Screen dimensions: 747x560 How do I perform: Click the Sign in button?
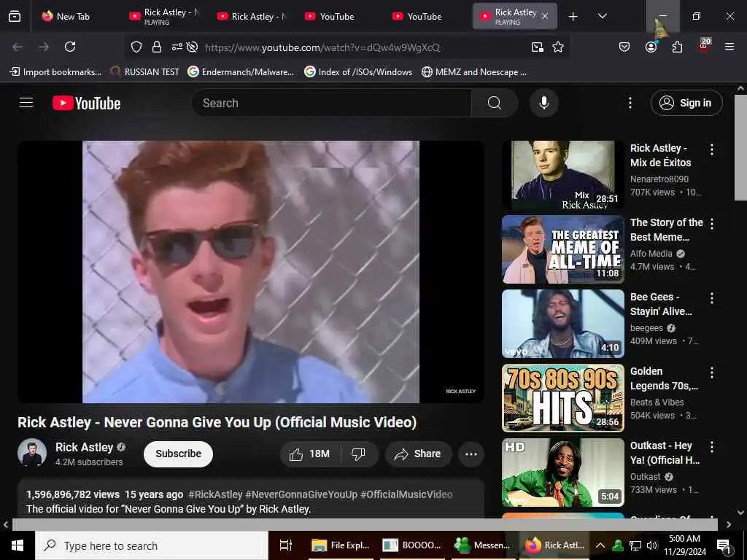(x=686, y=103)
